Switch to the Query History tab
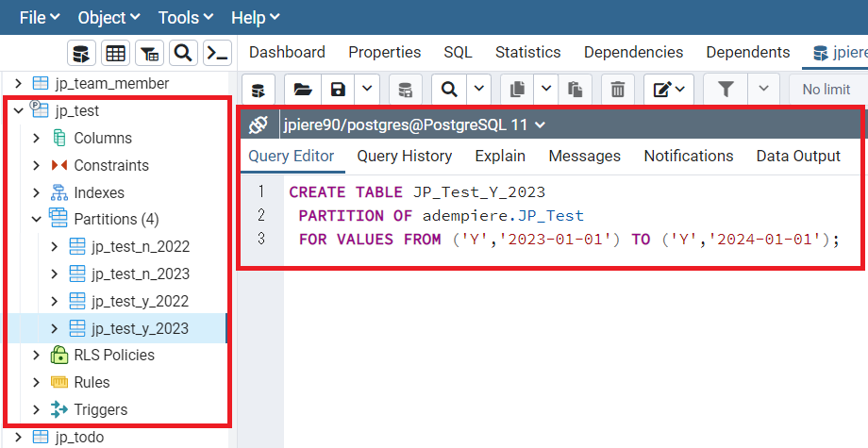 [x=404, y=157]
